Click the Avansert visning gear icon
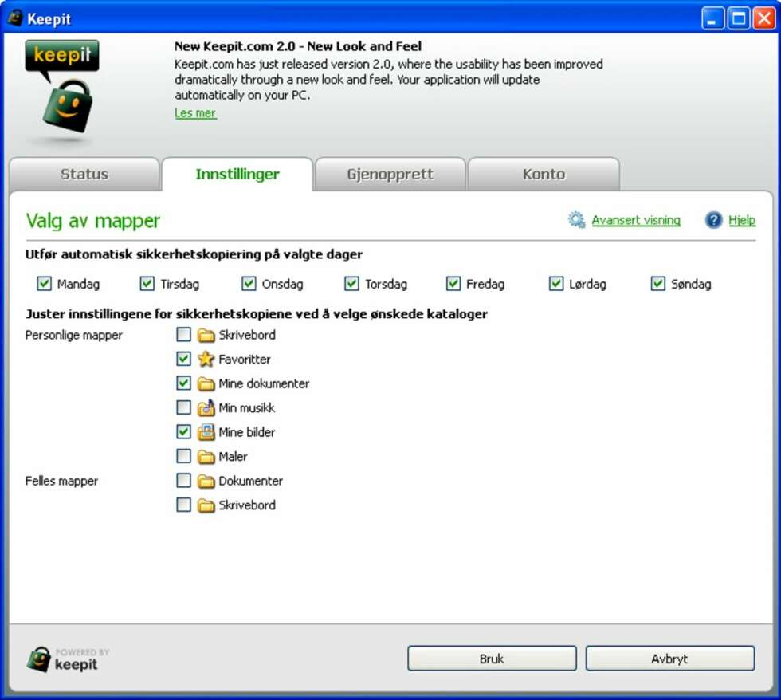781x700 pixels. pos(576,220)
